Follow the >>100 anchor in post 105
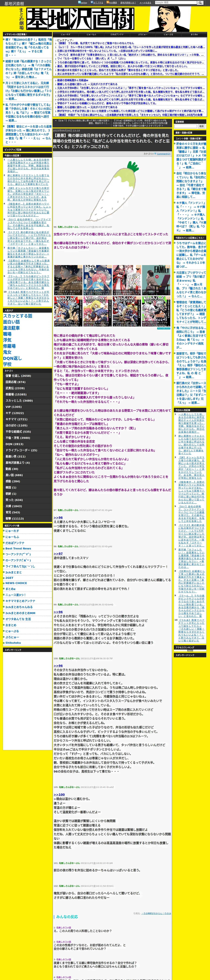 (59, 794)
